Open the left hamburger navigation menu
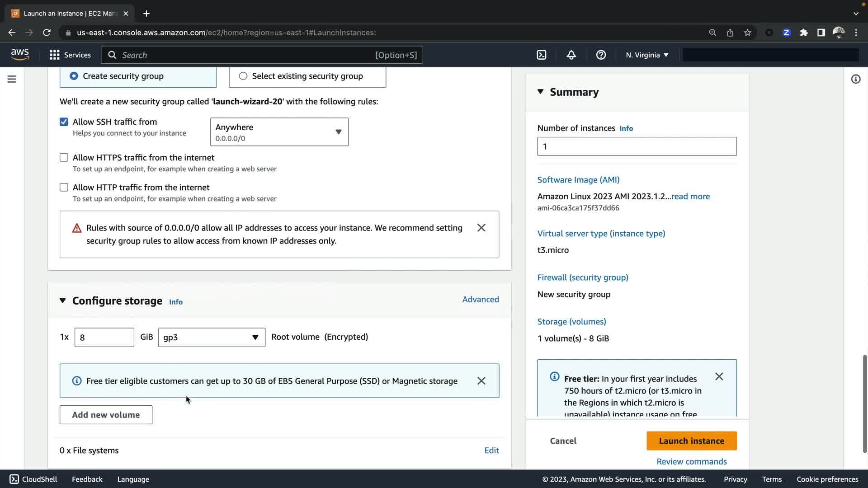This screenshot has width=868, height=488. (x=12, y=79)
